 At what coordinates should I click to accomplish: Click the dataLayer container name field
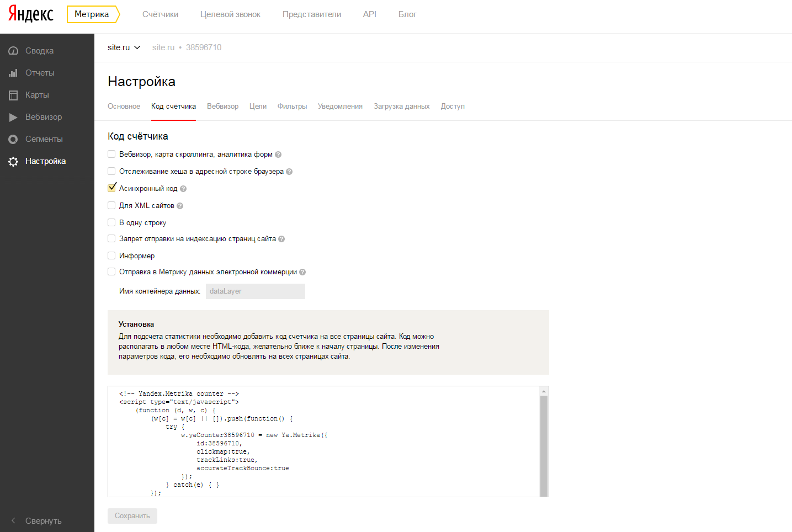tap(256, 291)
